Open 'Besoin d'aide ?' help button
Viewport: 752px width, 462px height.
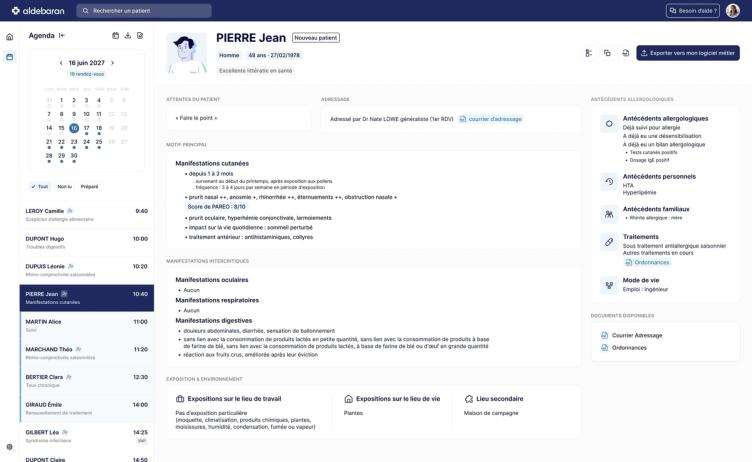coord(693,11)
